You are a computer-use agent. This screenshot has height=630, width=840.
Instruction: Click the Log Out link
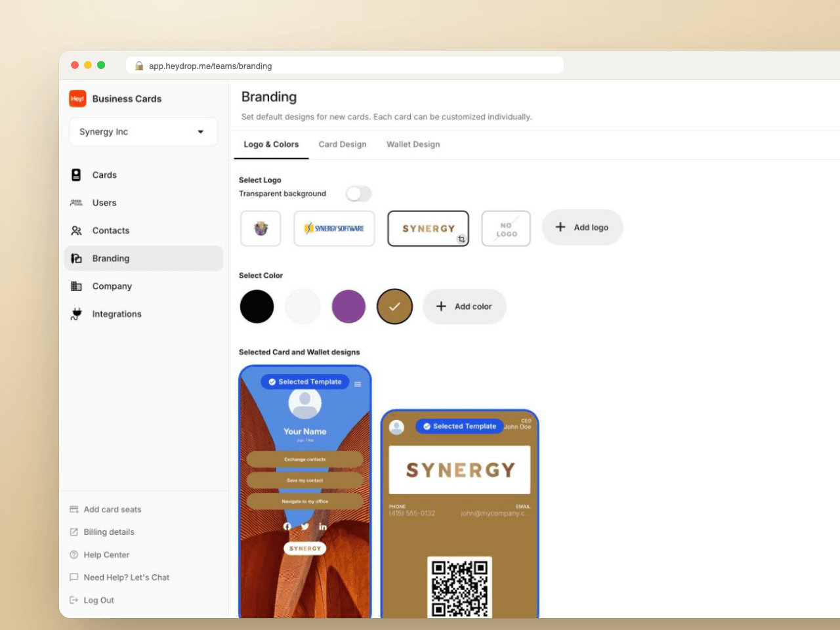98,600
